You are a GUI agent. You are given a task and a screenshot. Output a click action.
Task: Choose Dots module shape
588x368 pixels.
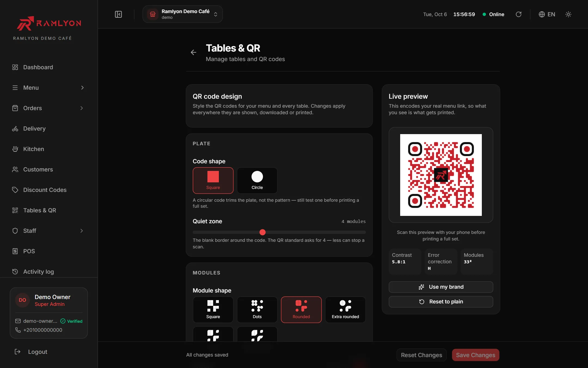click(x=257, y=310)
